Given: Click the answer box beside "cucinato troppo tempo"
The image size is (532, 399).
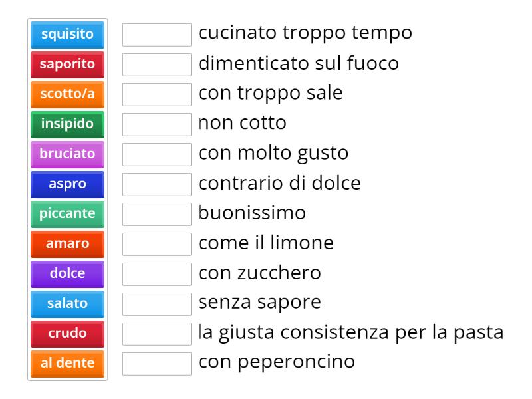Looking at the screenshot, I should [156, 32].
